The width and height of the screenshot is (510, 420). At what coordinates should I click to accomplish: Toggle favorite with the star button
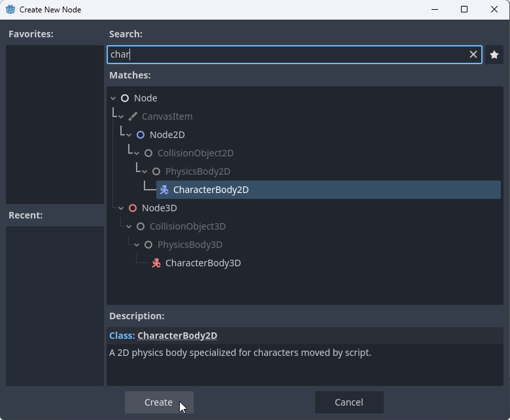[x=494, y=54]
